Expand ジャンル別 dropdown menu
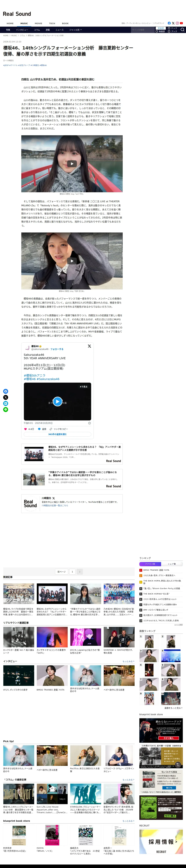Image resolution: width=186 pixels, height=868 pixels. (75, 30)
